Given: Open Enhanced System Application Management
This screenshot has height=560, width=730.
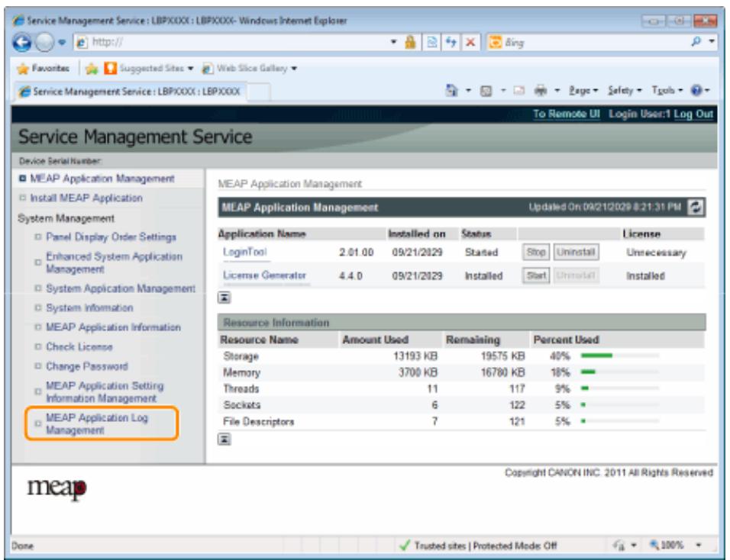Looking at the screenshot, I should (114, 262).
